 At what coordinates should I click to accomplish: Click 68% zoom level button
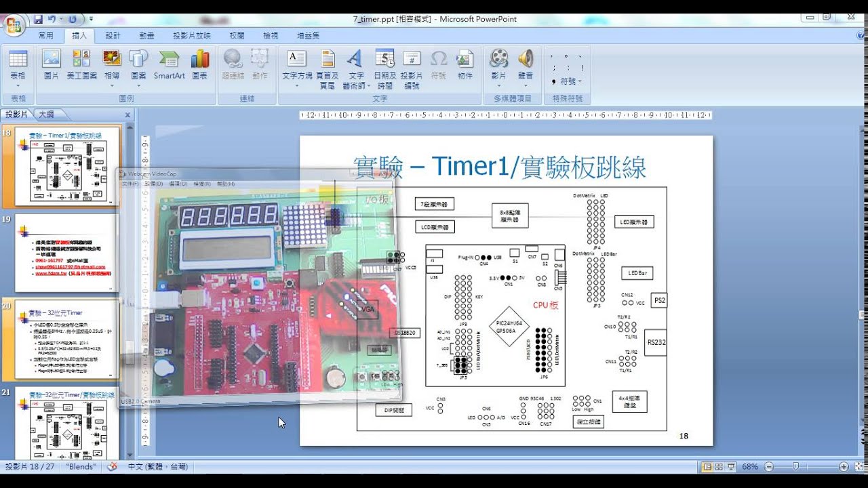pyautogui.click(x=749, y=467)
